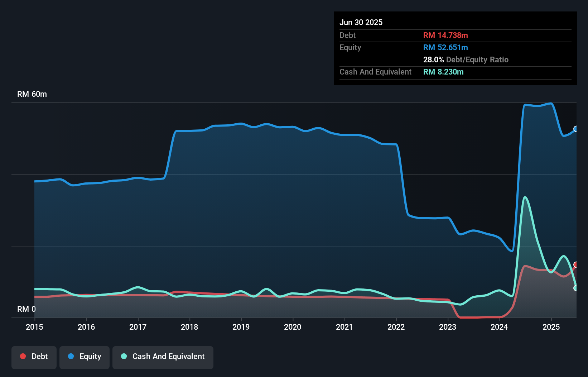Select the 2020 label on the timeline

(x=293, y=327)
